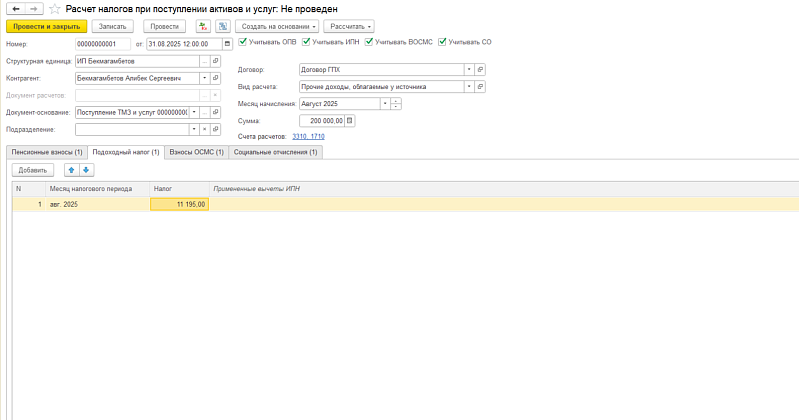Open the Рассчитать dropdown menu
Viewport: 799px width, 420px height.
[349, 26]
